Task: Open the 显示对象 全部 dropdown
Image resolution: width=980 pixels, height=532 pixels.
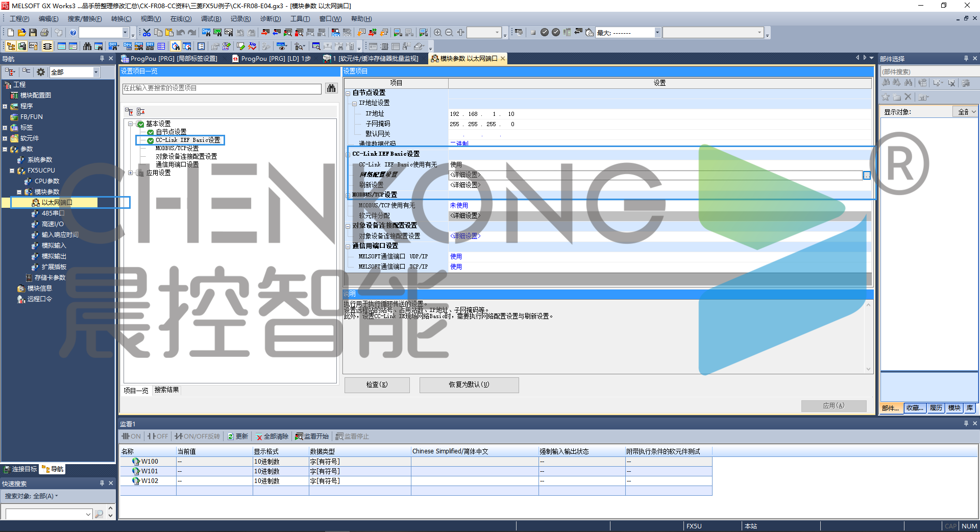Action: [965, 112]
